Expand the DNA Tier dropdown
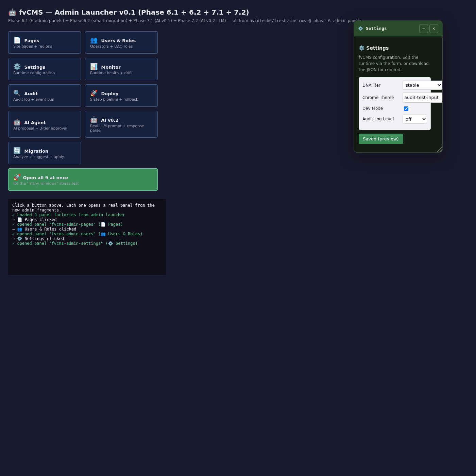This screenshot has width=476, height=476. (422, 85)
